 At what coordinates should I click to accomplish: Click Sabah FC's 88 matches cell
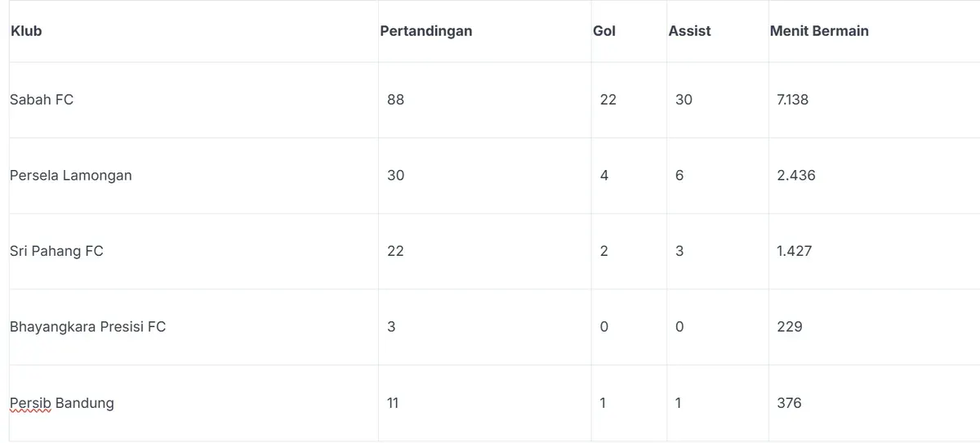click(x=396, y=100)
